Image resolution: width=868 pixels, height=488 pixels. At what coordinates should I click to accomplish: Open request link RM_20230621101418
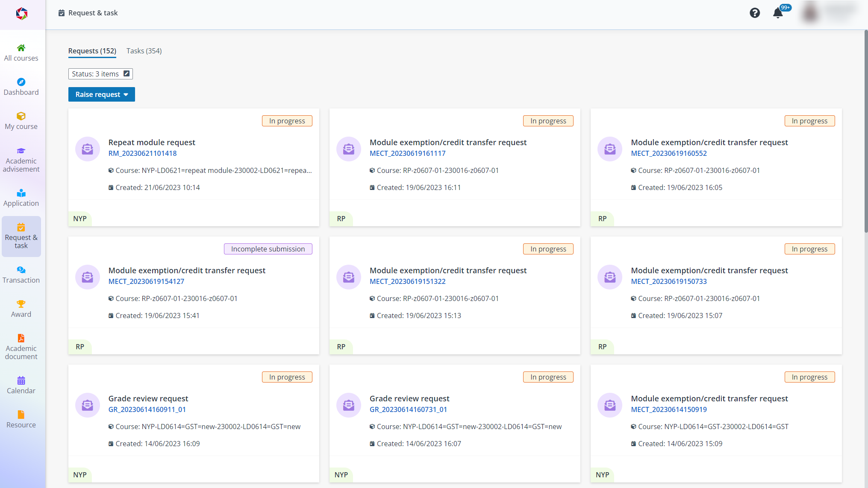[142, 153]
